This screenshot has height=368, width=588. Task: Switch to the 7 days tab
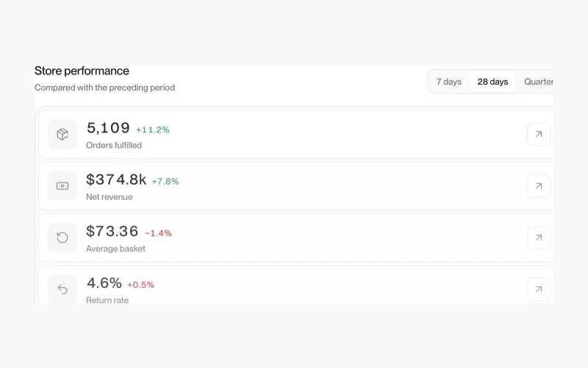pos(449,82)
